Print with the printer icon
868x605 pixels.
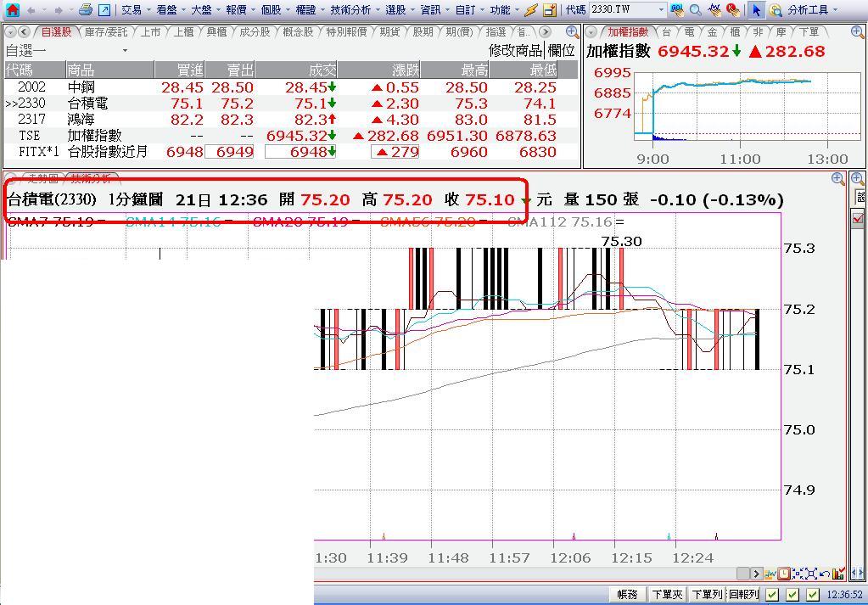[85, 9]
